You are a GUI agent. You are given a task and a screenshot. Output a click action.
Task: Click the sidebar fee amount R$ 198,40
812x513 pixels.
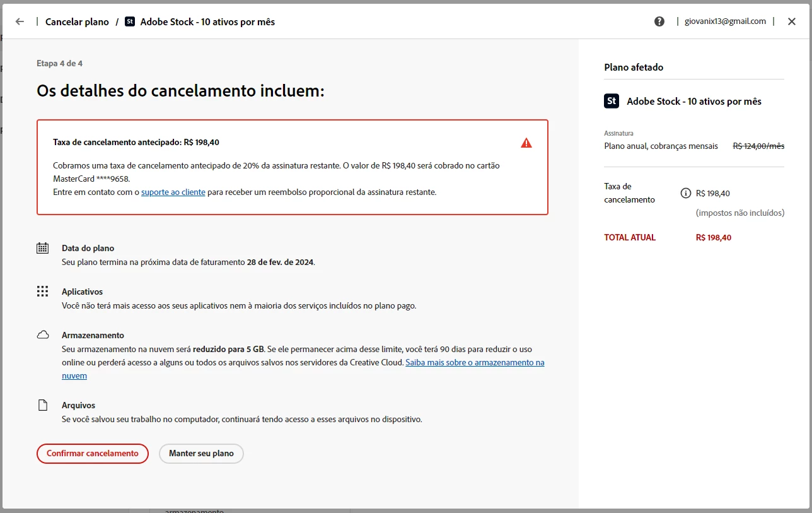pyautogui.click(x=713, y=194)
